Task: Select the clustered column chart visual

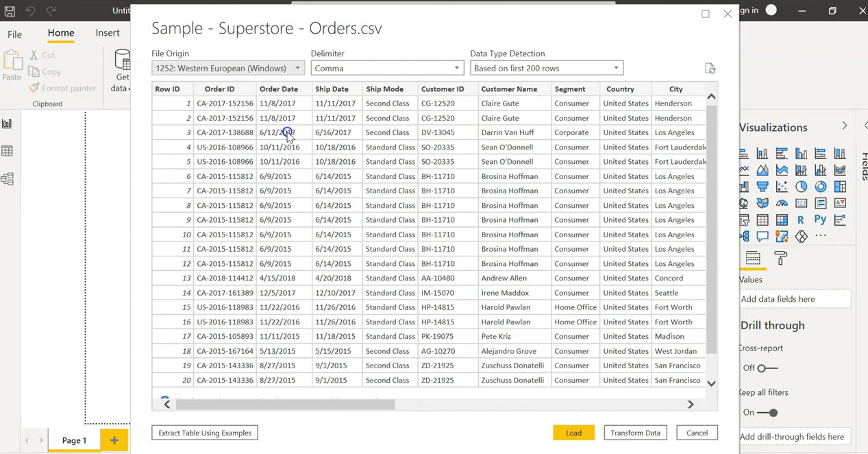Action: pos(801,154)
